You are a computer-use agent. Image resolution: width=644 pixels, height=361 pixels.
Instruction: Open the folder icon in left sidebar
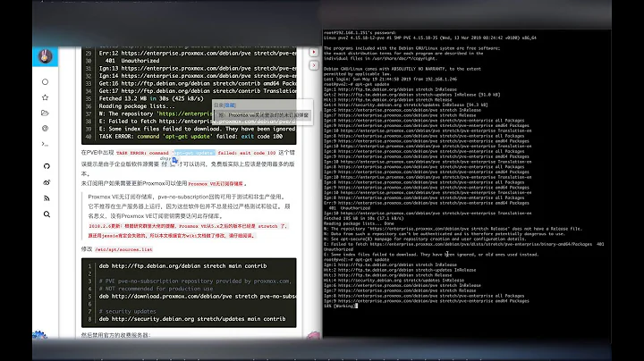(x=46, y=113)
